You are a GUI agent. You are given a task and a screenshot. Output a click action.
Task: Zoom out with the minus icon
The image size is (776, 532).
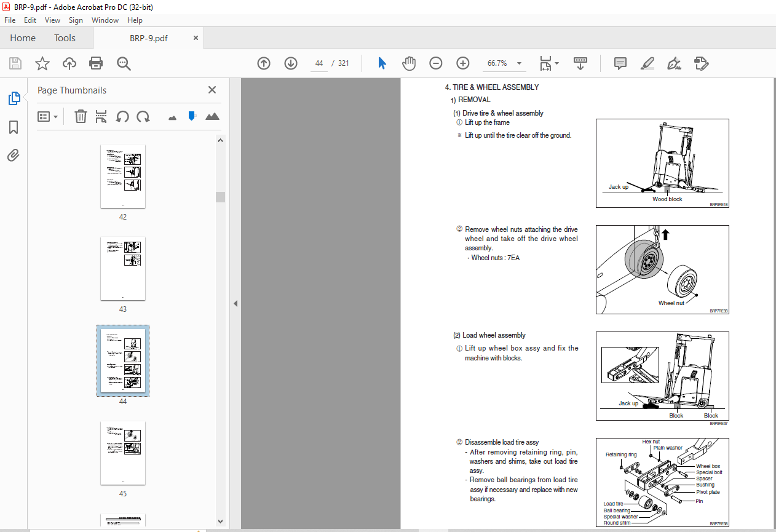[x=436, y=63]
